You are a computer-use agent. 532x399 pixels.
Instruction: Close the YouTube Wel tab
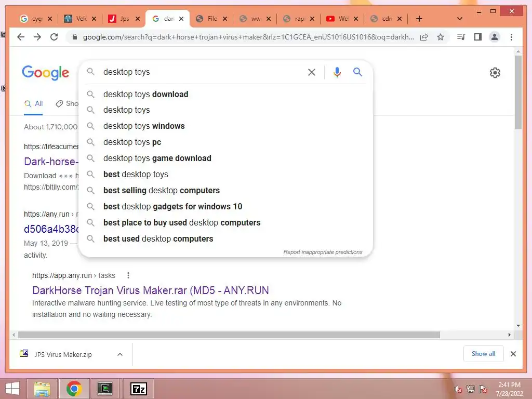tap(355, 19)
